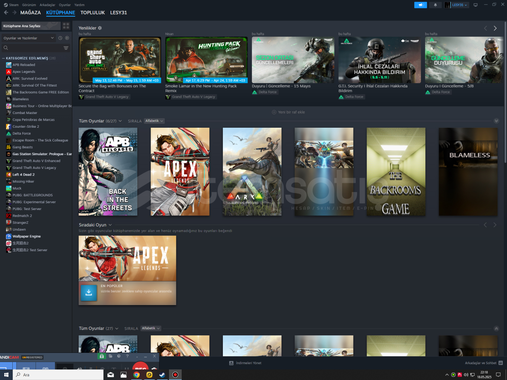Image resolution: width=507 pixels, height=380 pixels.
Task: Click the blue download button on Apex card
Action: tap(89, 293)
